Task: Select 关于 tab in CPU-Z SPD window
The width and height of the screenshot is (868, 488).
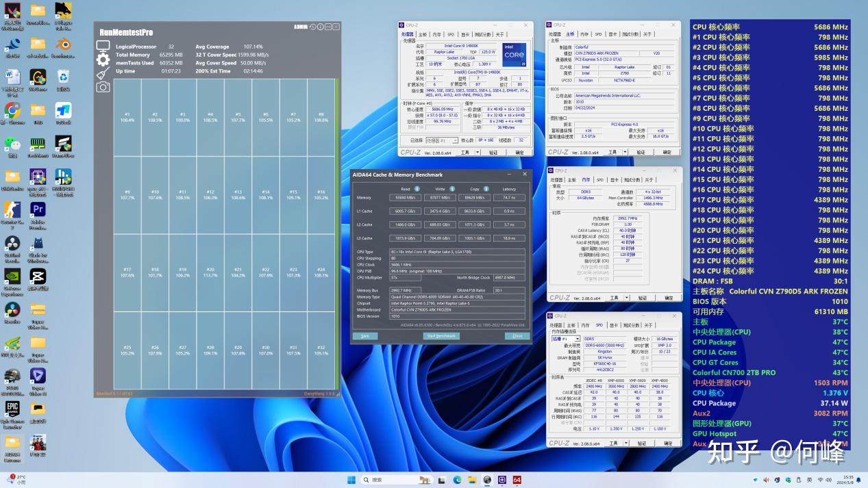Action: pos(648,325)
